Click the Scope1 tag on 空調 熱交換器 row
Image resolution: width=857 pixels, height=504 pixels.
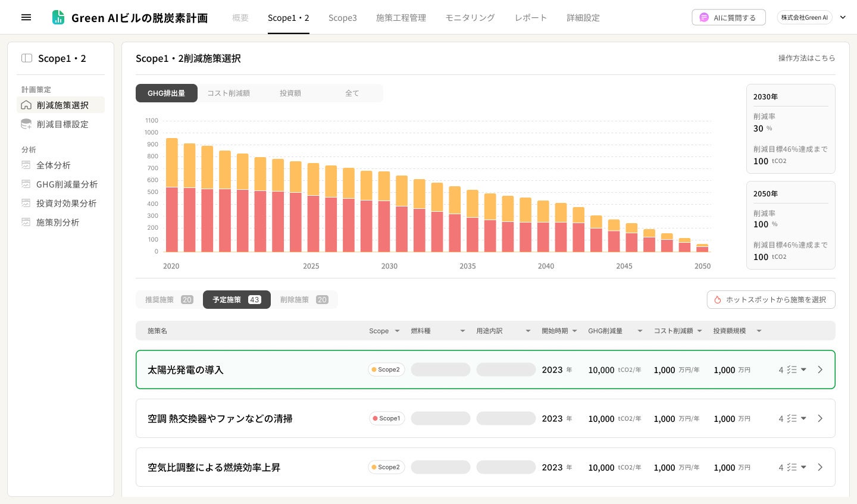[x=387, y=418]
